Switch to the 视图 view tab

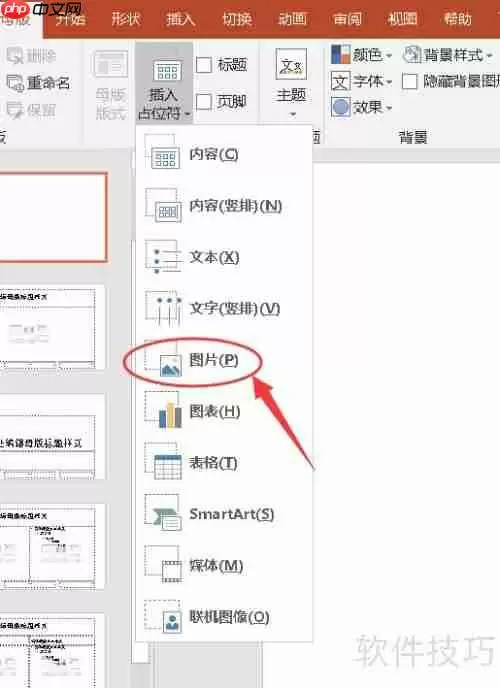(403, 18)
